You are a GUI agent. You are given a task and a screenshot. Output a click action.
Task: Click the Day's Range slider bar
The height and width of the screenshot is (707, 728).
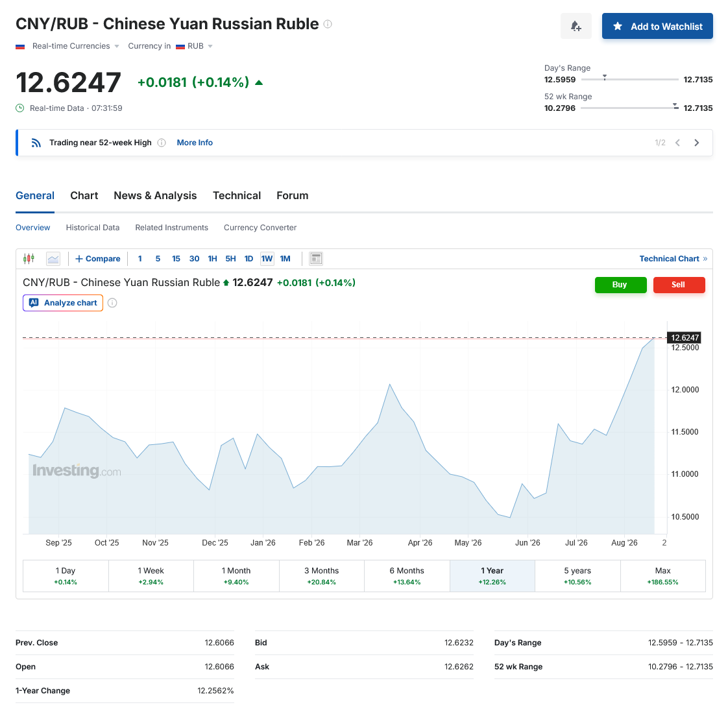click(629, 79)
